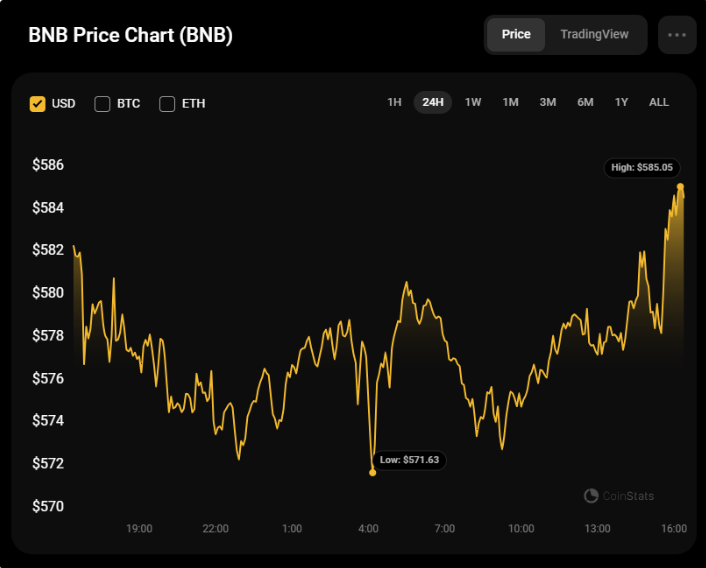Viewport: 706px width, 568px height.
Task: Select the 1M time range
Action: [x=511, y=102]
